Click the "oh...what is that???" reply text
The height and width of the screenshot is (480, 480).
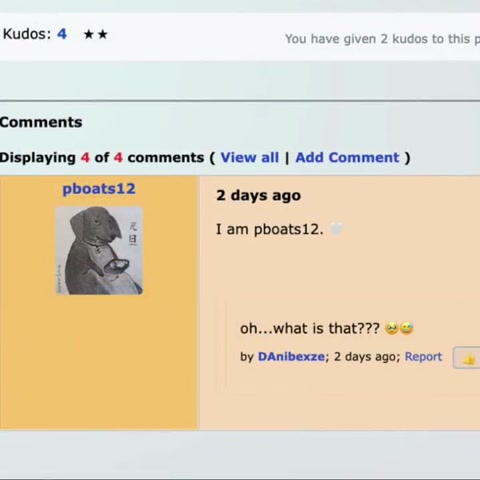(310, 328)
